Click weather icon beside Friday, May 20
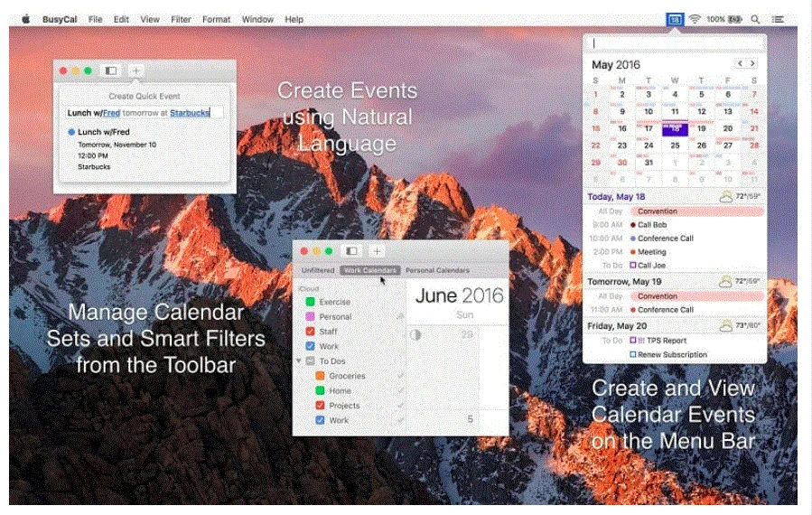The image size is (812, 515). (725, 326)
